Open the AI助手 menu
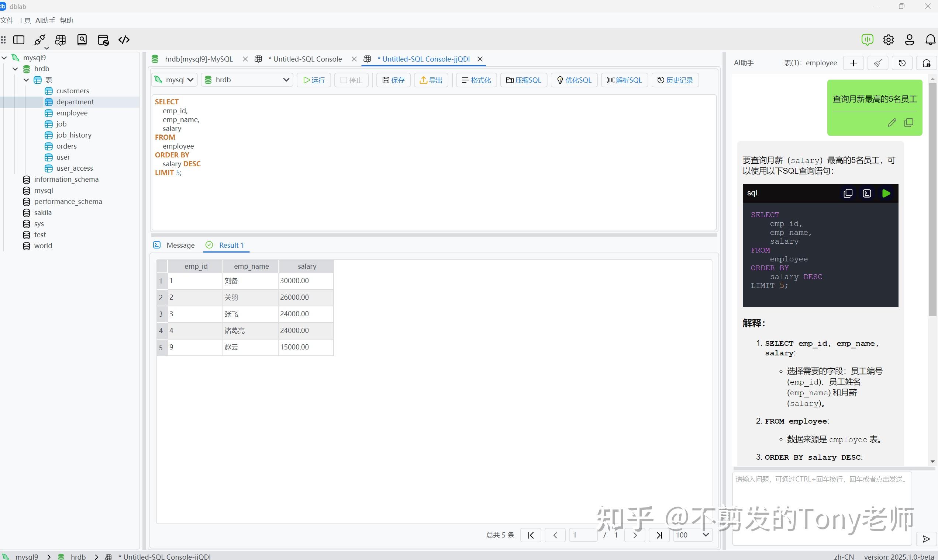938x560 pixels. (45, 20)
